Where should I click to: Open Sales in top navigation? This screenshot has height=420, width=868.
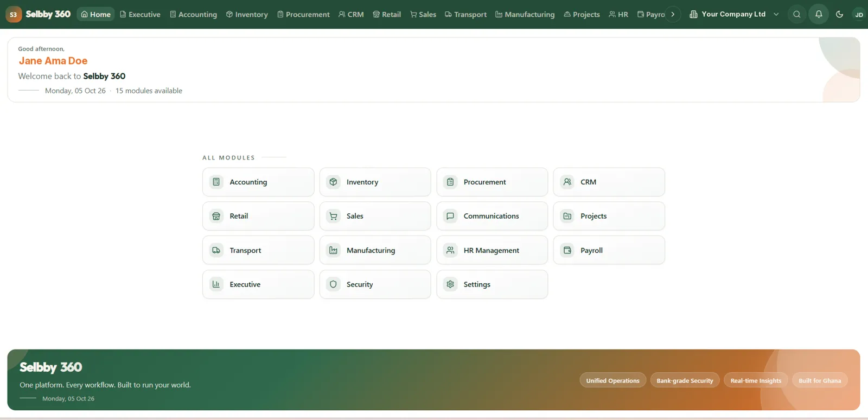pos(423,15)
